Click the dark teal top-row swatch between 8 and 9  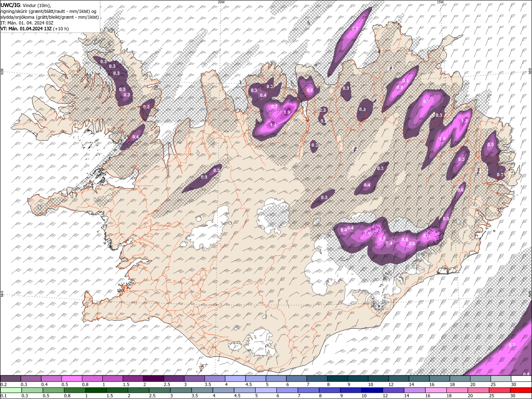tap(337, 379)
